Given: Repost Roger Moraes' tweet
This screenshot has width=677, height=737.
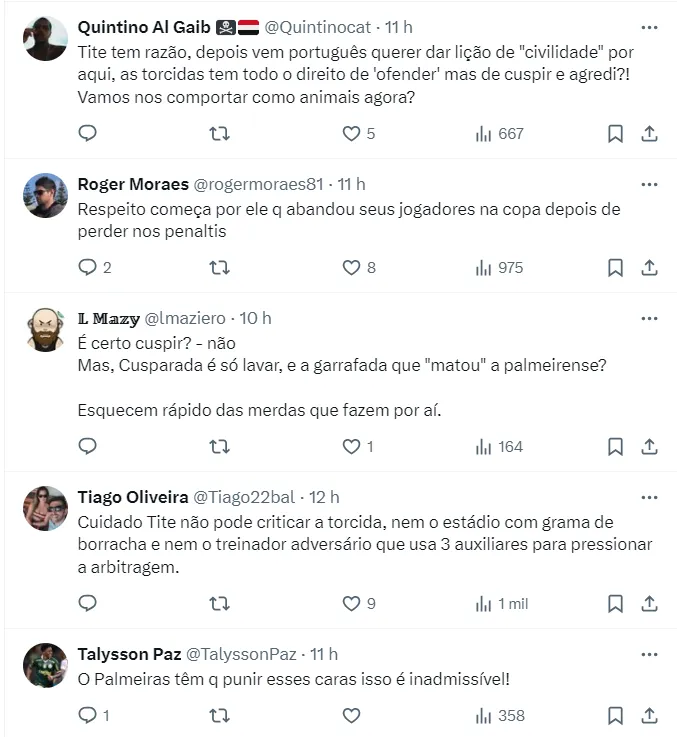Looking at the screenshot, I should tap(219, 267).
